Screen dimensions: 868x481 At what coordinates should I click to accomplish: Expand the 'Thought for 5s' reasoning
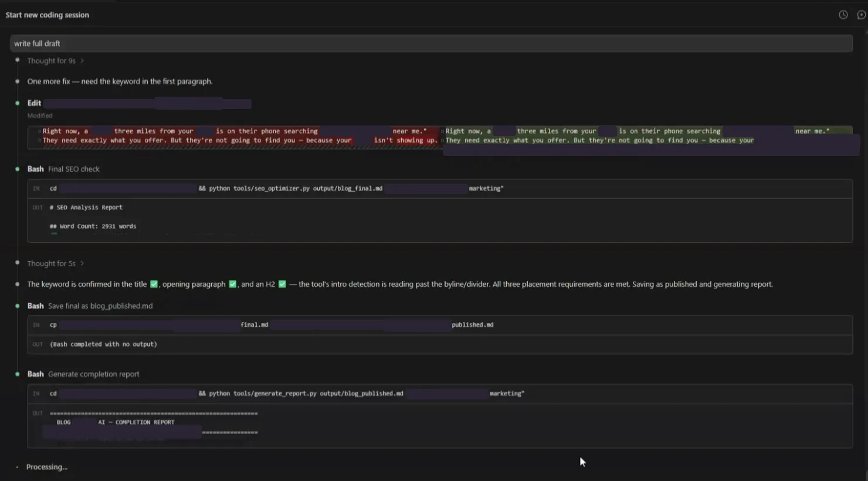[x=56, y=263]
